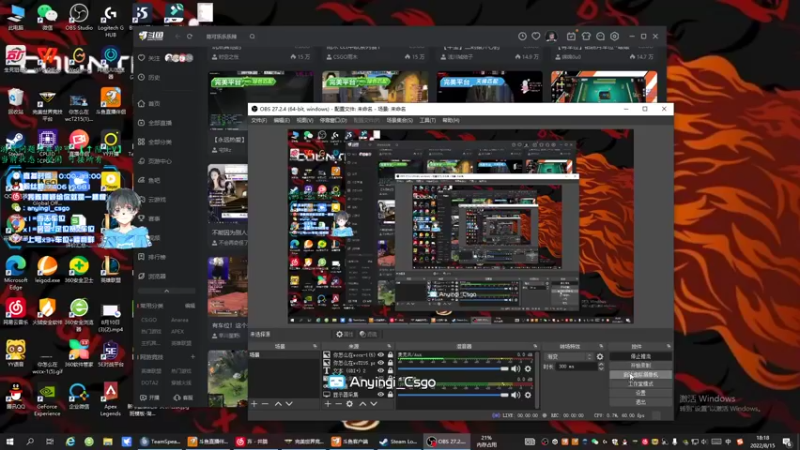
Task: Open 首页 in Douyu sidebar
Action: pos(149,104)
